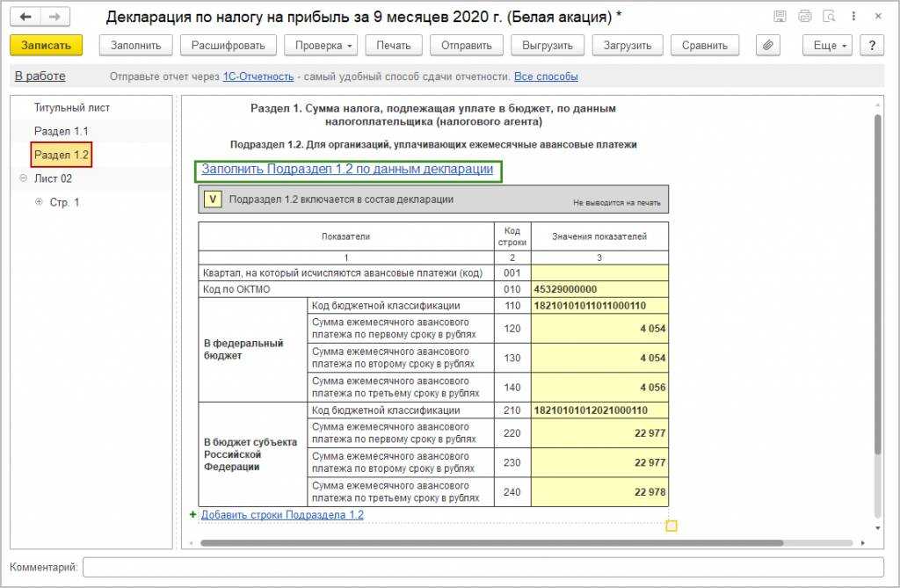Click the save floppy disk icon
The width and height of the screenshot is (900, 588).
point(780,17)
